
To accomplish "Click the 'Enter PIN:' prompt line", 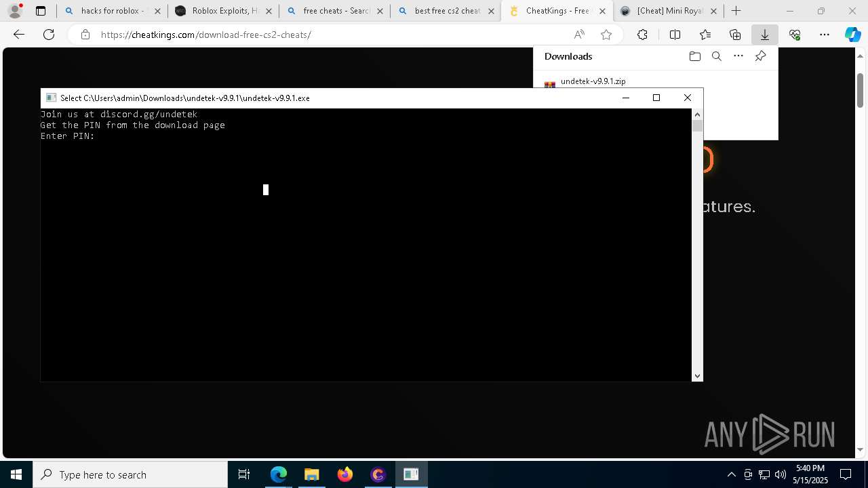I will [67, 136].
